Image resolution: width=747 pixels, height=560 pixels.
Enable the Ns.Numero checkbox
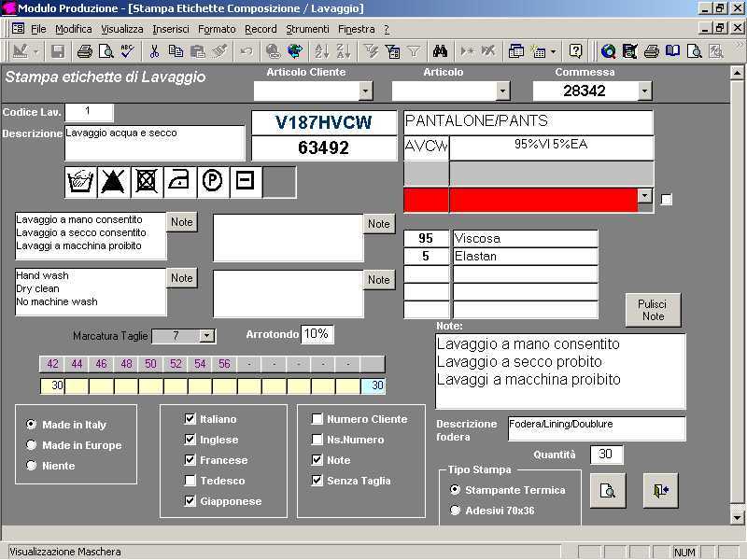click(317, 439)
